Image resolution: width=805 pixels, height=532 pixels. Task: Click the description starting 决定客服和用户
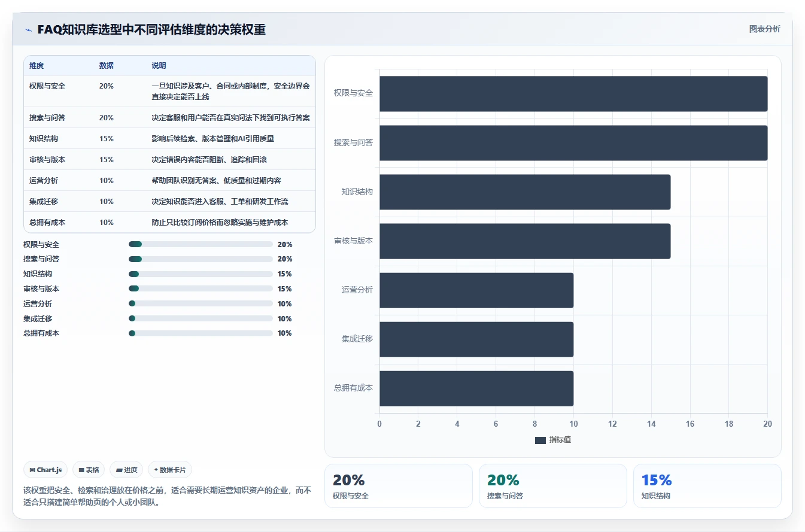(x=230, y=117)
